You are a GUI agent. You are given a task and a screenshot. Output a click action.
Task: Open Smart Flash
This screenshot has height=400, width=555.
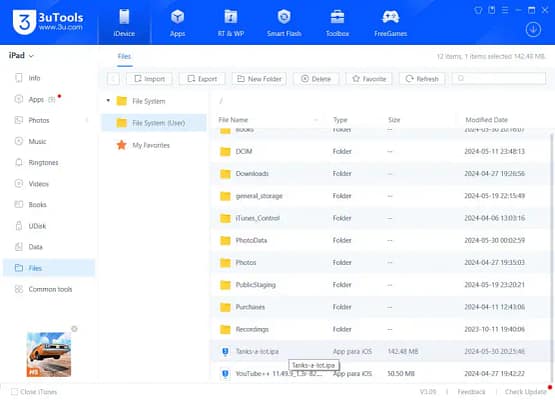(x=284, y=22)
